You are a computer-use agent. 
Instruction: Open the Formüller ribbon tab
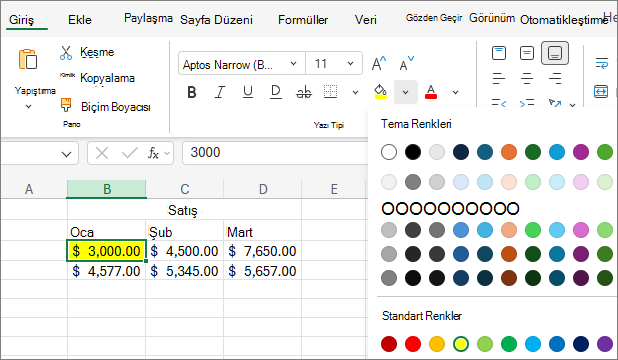303,20
